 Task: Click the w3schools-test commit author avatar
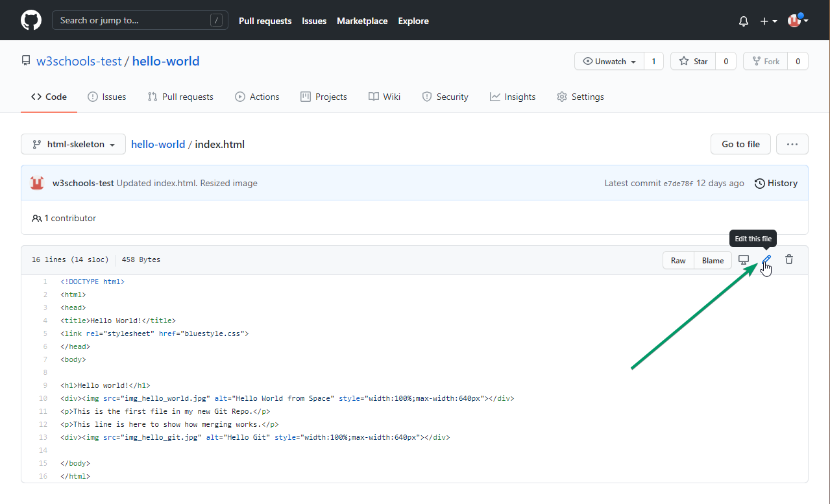[x=37, y=183]
